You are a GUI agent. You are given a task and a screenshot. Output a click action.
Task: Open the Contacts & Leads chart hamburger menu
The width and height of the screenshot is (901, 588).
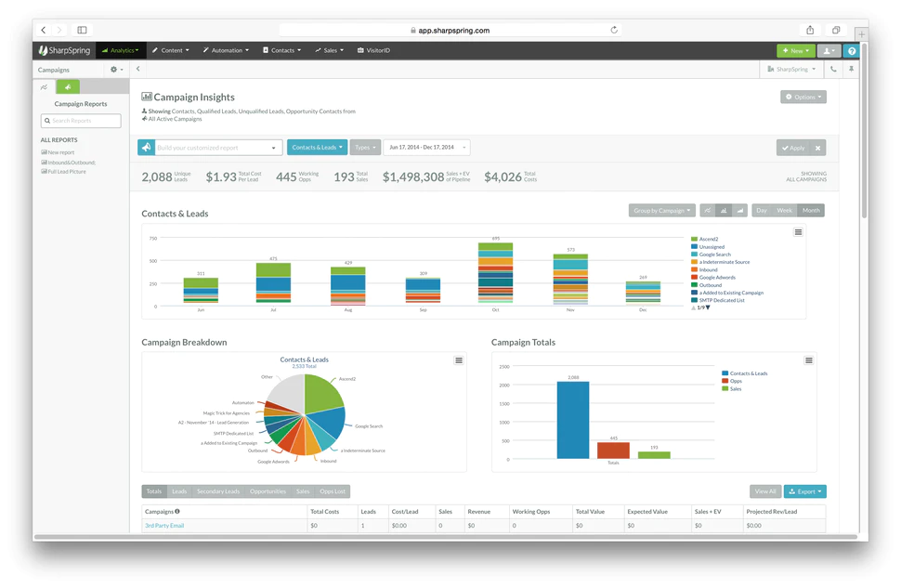pyautogui.click(x=797, y=233)
